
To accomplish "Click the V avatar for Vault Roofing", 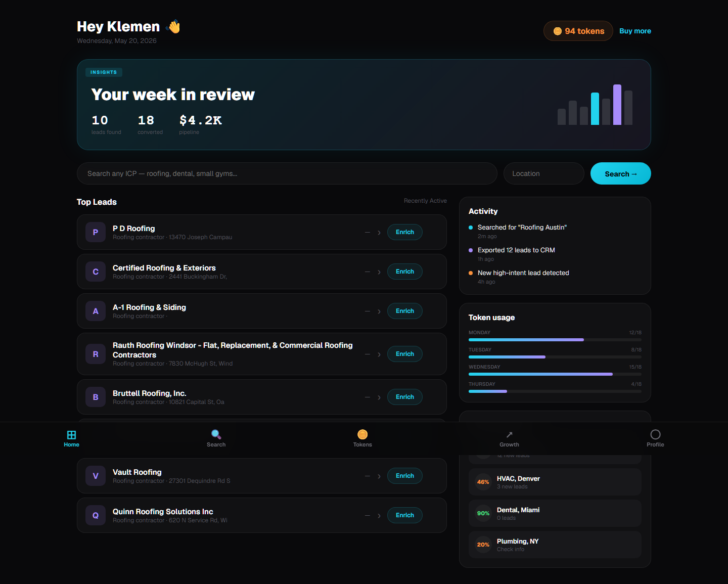I will point(96,476).
